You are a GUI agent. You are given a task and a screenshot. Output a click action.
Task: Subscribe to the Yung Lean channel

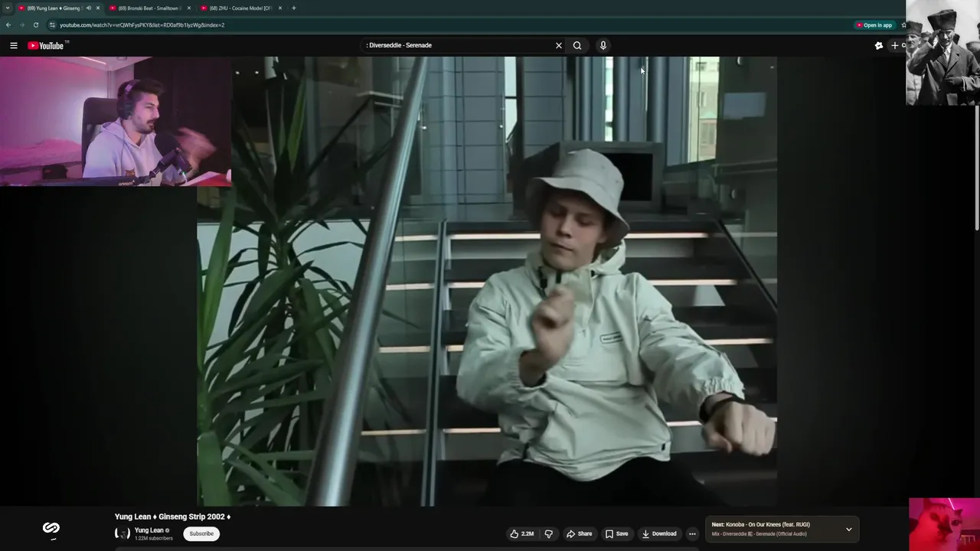[201, 534]
